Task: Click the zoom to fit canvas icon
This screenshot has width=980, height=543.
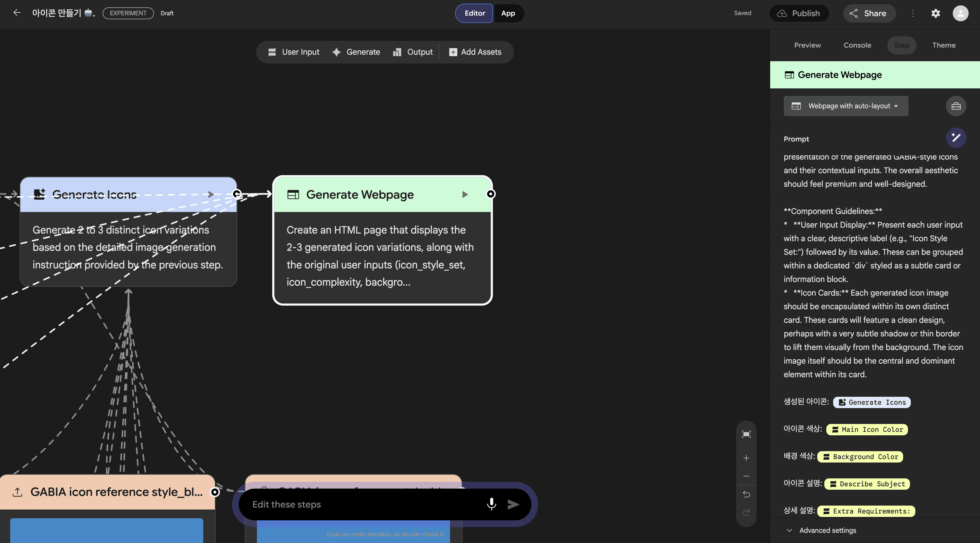Action: tap(746, 434)
